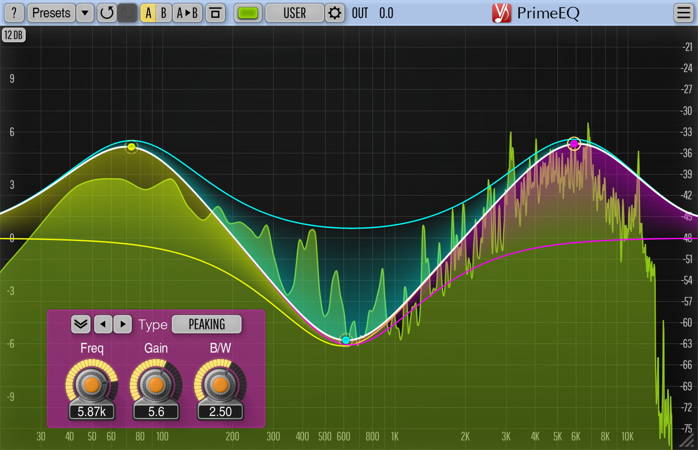This screenshot has height=450, width=698.
Task: Open the Presets dropdown arrow
Action: point(84,13)
